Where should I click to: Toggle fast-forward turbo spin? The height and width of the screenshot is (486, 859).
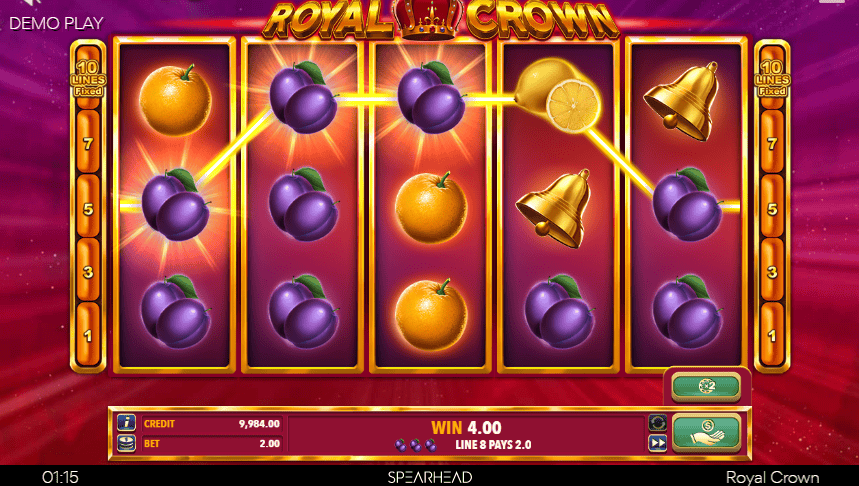657,443
